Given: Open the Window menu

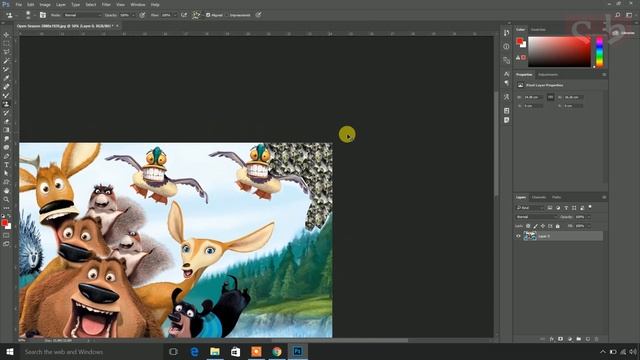Looking at the screenshot, I should (x=138, y=4).
